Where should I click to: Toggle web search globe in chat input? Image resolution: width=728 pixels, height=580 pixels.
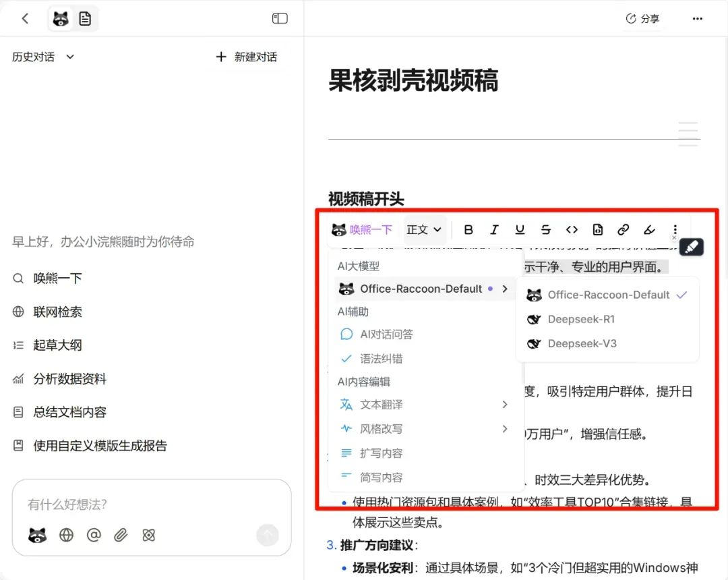click(66, 535)
